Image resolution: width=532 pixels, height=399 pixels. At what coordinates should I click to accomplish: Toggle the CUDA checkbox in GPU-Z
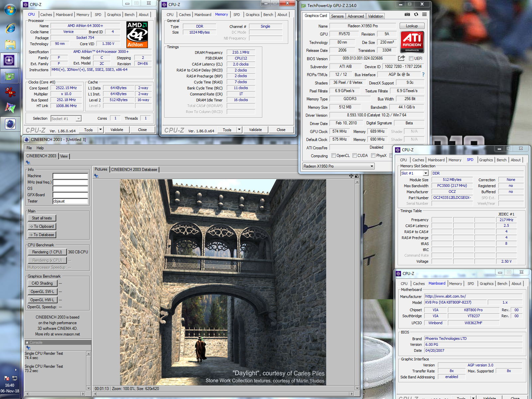354,156
